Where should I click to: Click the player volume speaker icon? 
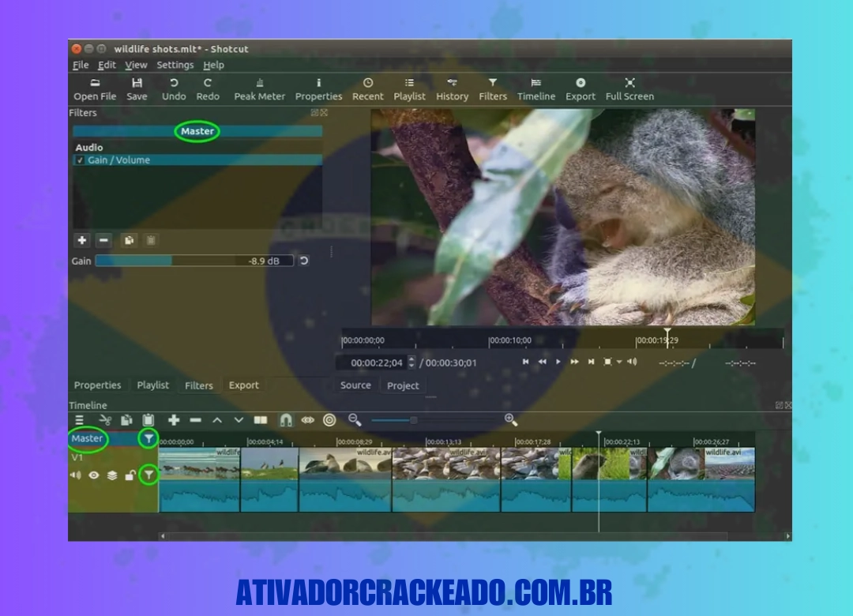pos(632,362)
